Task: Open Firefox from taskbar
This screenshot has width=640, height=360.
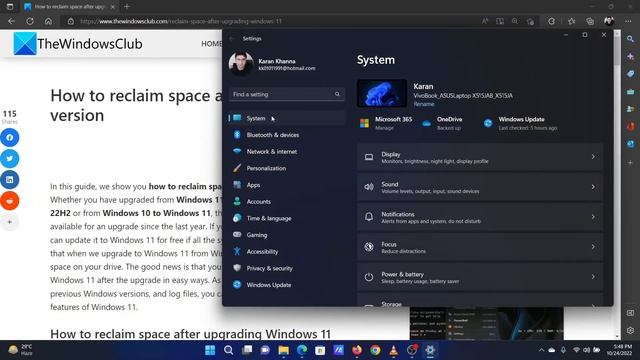Action: coord(357,350)
